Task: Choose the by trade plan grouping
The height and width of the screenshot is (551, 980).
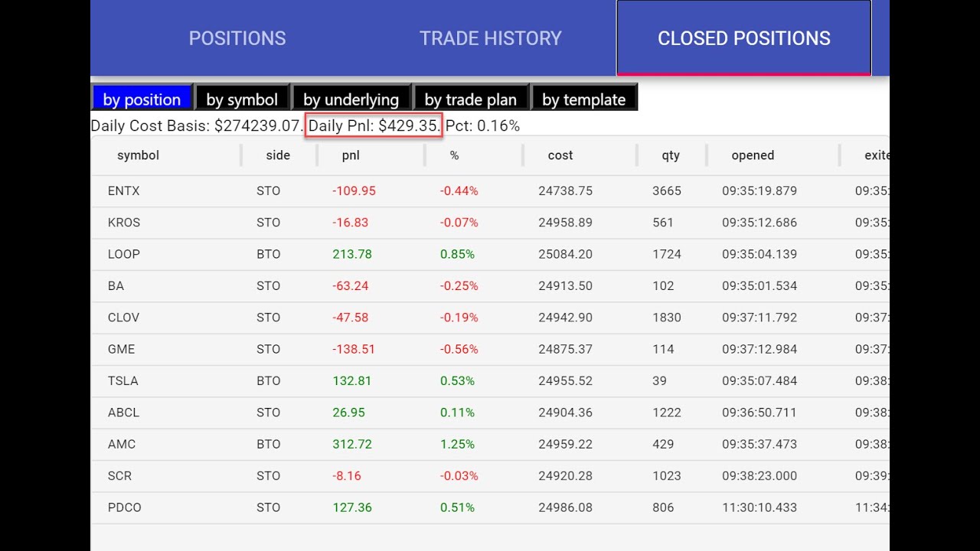Action: (470, 99)
